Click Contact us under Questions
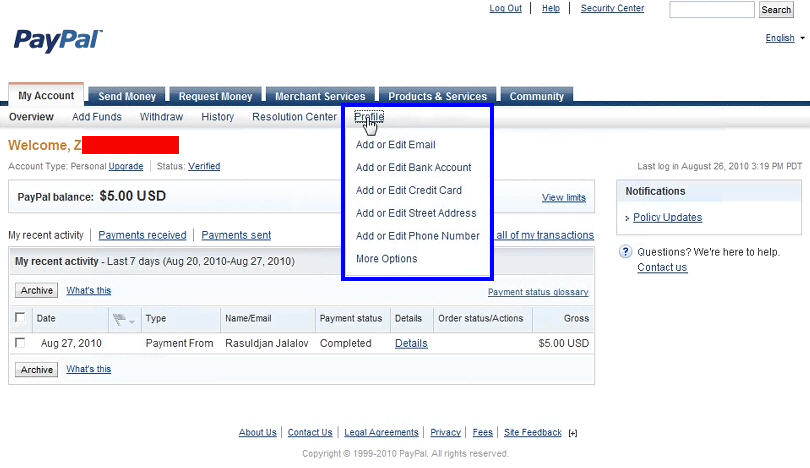The height and width of the screenshot is (468, 810). pyautogui.click(x=662, y=267)
